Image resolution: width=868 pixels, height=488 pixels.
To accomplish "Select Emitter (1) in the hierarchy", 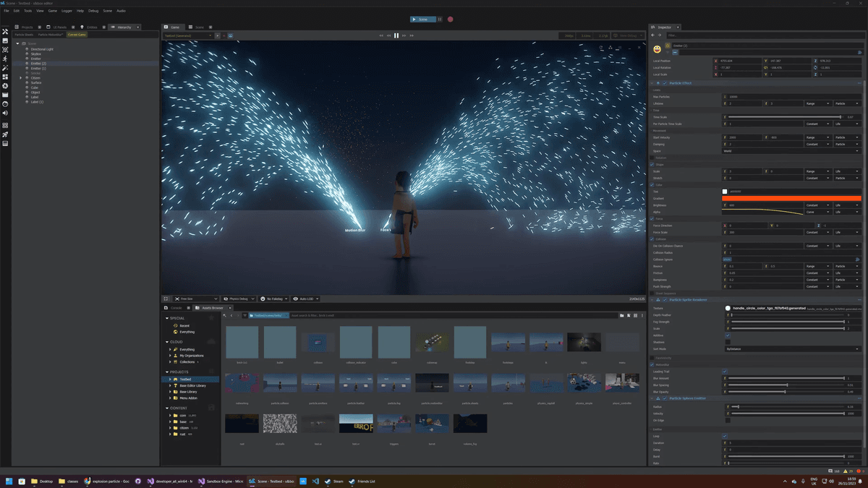I will click(38, 69).
